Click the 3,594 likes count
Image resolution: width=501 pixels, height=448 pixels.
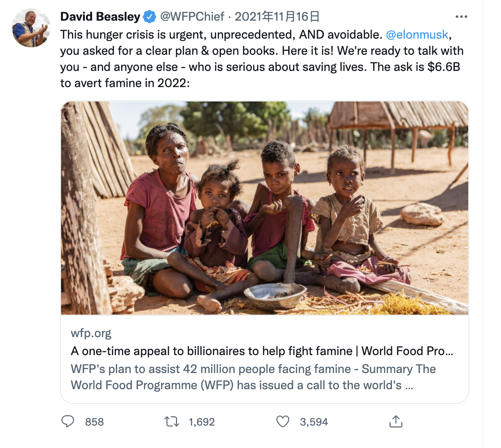click(314, 422)
